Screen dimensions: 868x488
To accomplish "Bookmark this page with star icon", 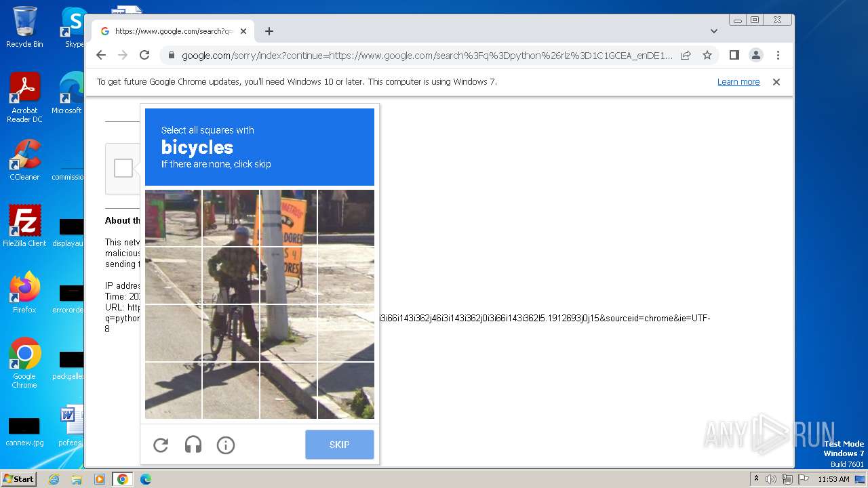I will [707, 55].
